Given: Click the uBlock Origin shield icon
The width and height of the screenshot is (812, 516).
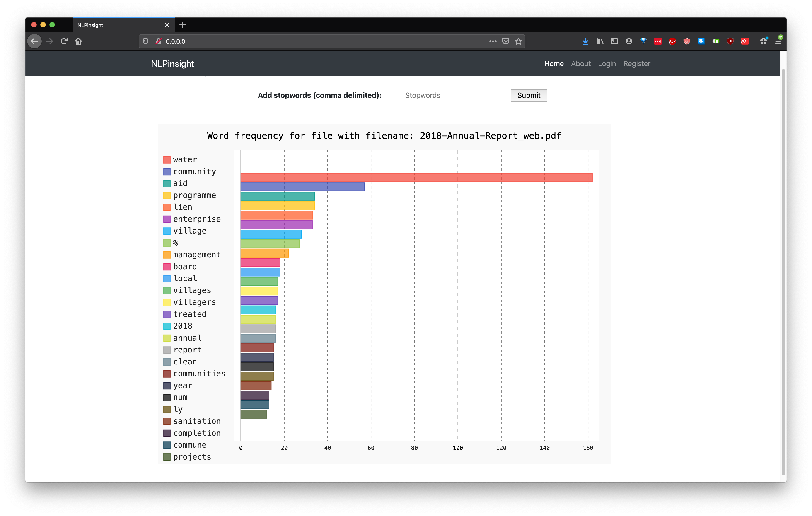Looking at the screenshot, I should [730, 41].
